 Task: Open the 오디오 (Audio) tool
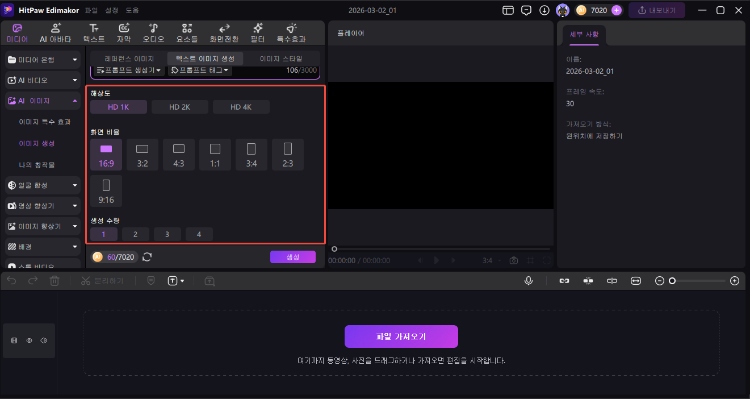(x=154, y=33)
